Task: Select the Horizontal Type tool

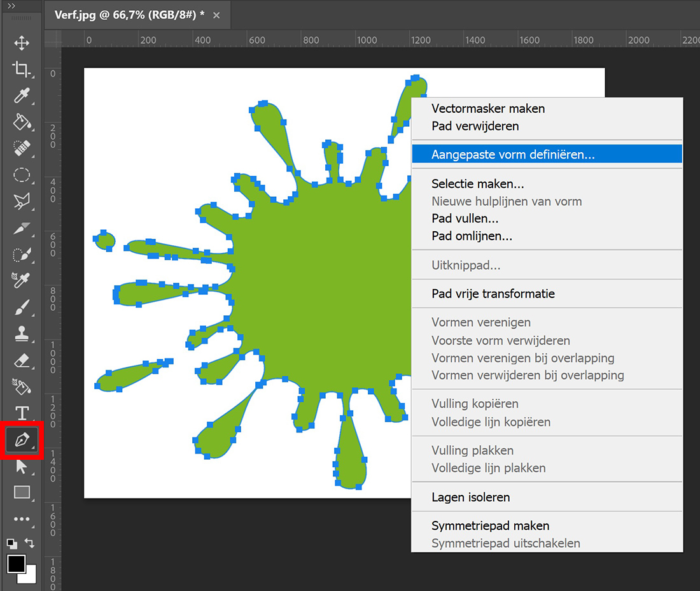Action: tap(22, 413)
